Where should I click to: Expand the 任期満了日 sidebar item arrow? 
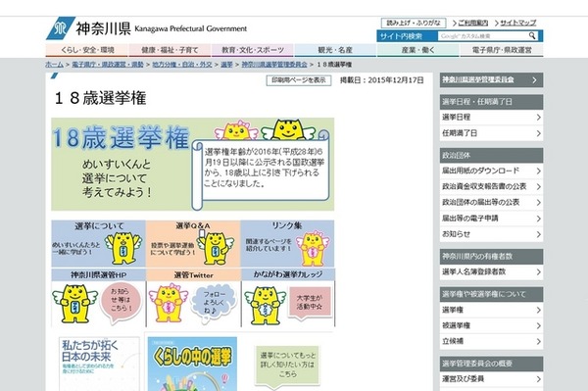538,133
